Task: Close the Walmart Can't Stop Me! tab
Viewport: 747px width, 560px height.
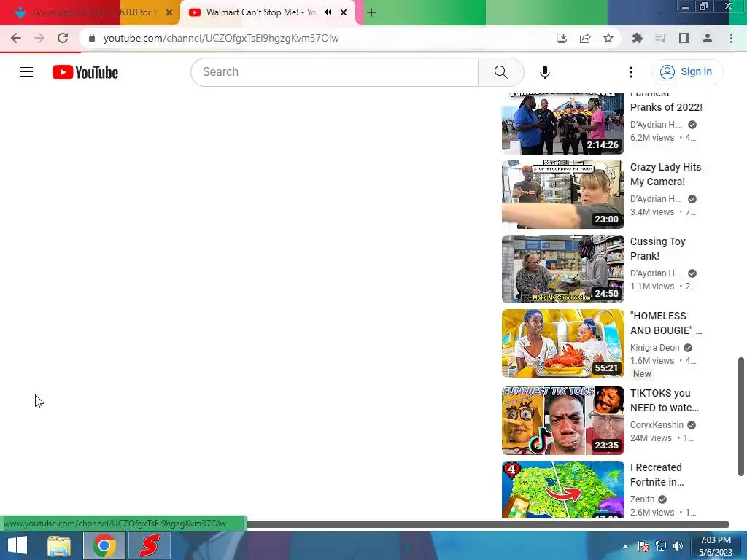Action: [x=344, y=12]
